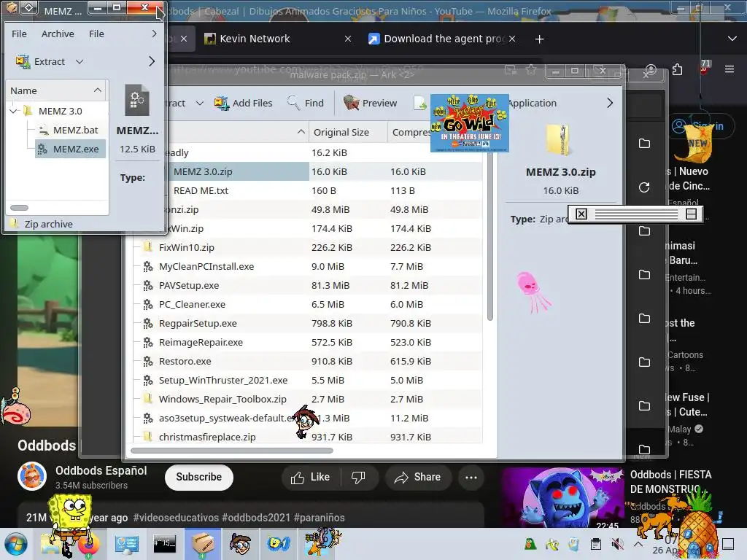Image resolution: width=747 pixels, height=560 pixels.
Task: Click the clipboard tray icon
Action: (x=595, y=544)
